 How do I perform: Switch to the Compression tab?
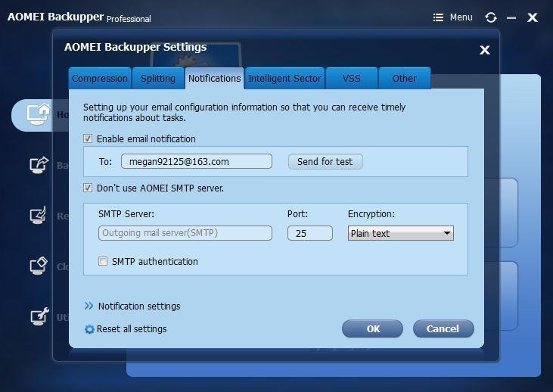click(100, 79)
